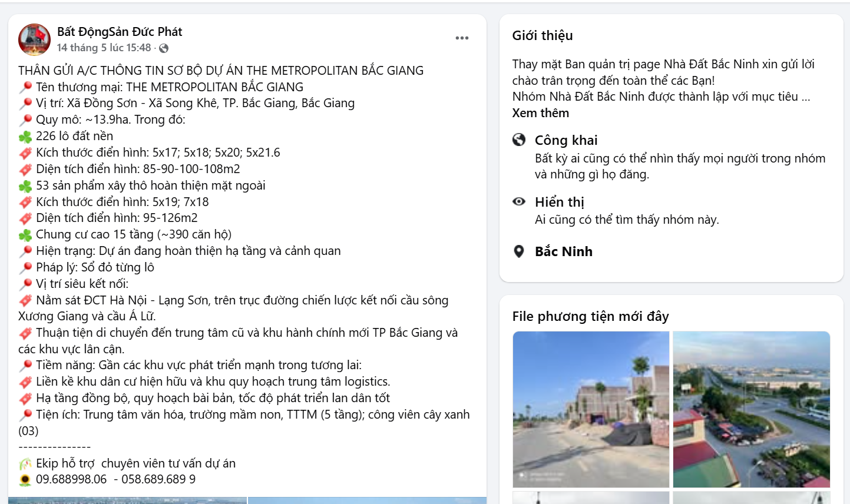Open the post timestamp 14 tháng 5 link
The image size is (850, 504).
click(104, 48)
